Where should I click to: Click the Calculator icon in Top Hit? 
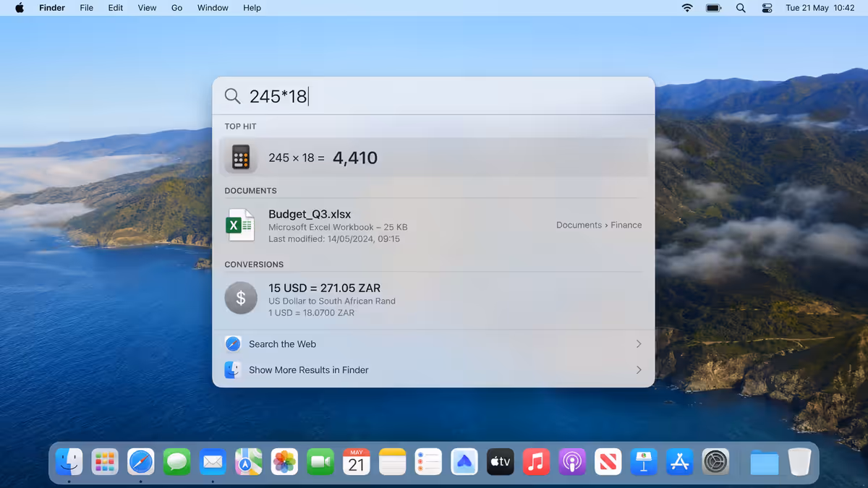click(x=241, y=158)
